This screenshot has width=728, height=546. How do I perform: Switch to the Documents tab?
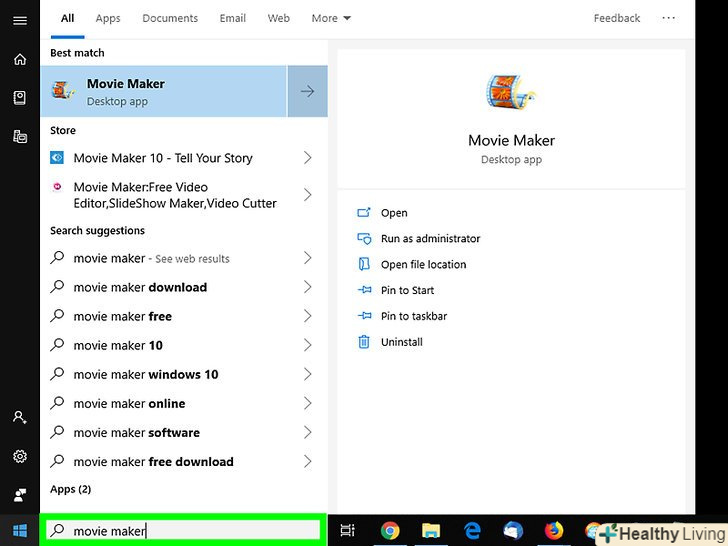coord(170,18)
